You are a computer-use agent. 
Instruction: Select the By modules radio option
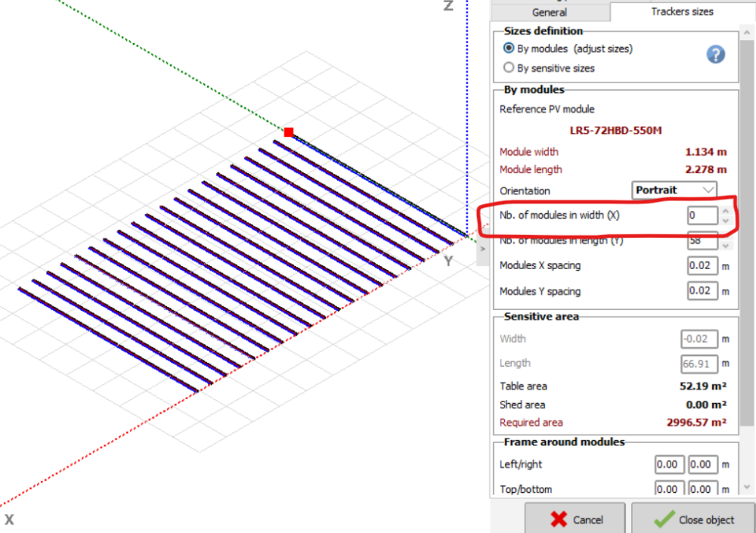509,48
